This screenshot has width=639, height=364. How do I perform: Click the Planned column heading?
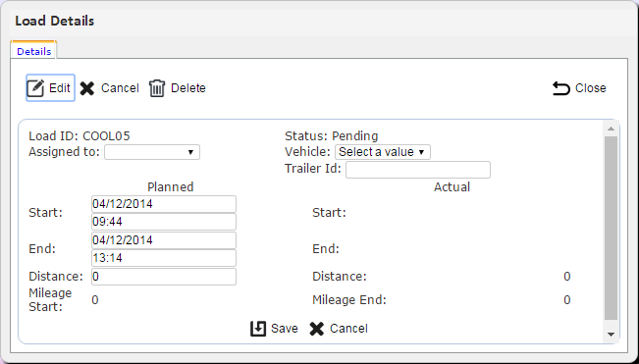[171, 186]
